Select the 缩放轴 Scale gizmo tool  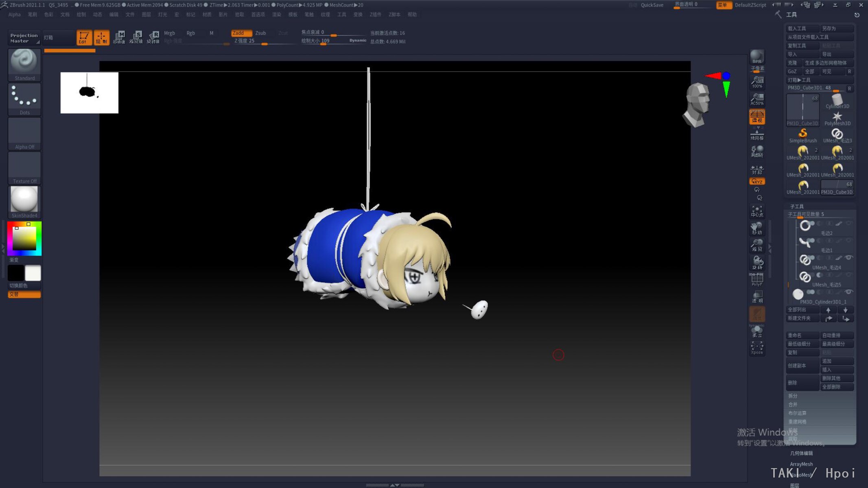click(x=136, y=37)
